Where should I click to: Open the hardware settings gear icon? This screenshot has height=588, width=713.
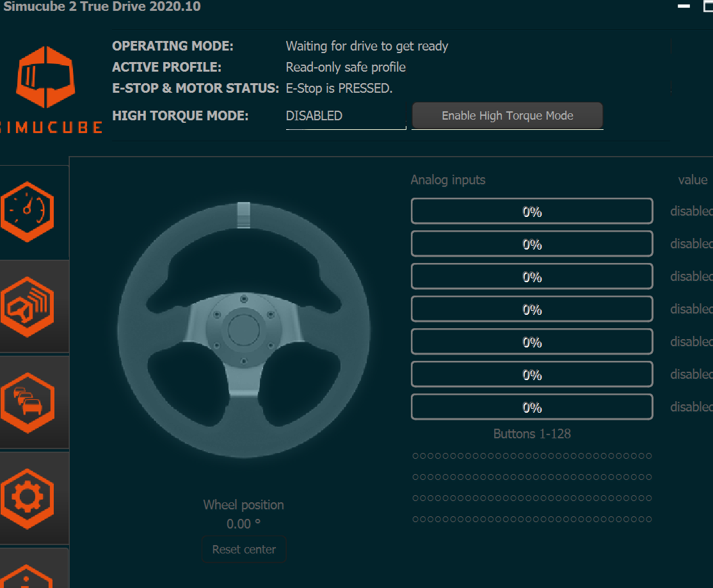pyautogui.click(x=28, y=499)
